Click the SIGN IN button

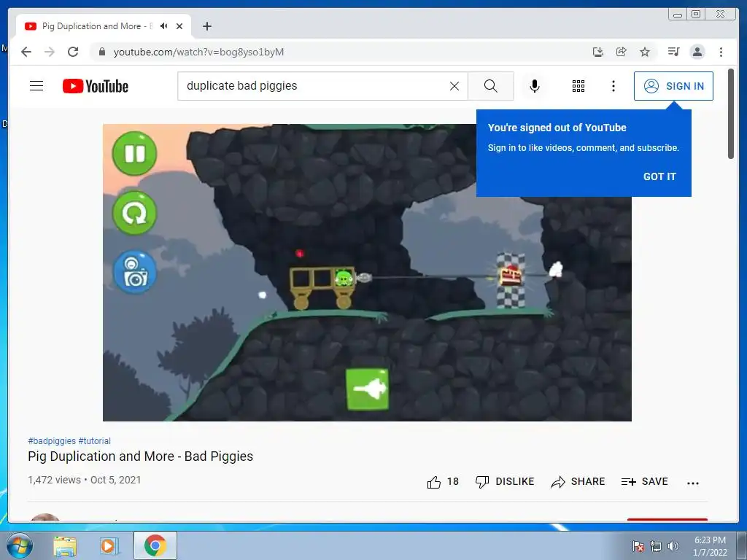[x=673, y=86]
